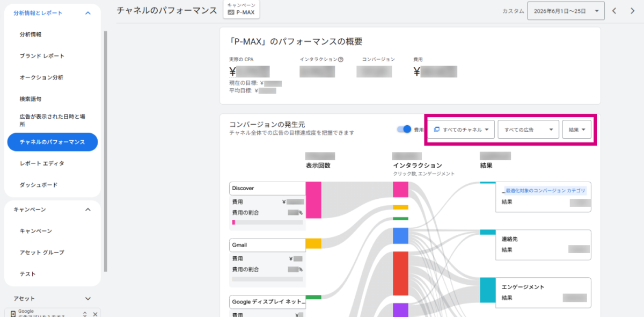Collapse the 分析情報とレポート section
The image size is (644, 317).
pyautogui.click(x=88, y=13)
